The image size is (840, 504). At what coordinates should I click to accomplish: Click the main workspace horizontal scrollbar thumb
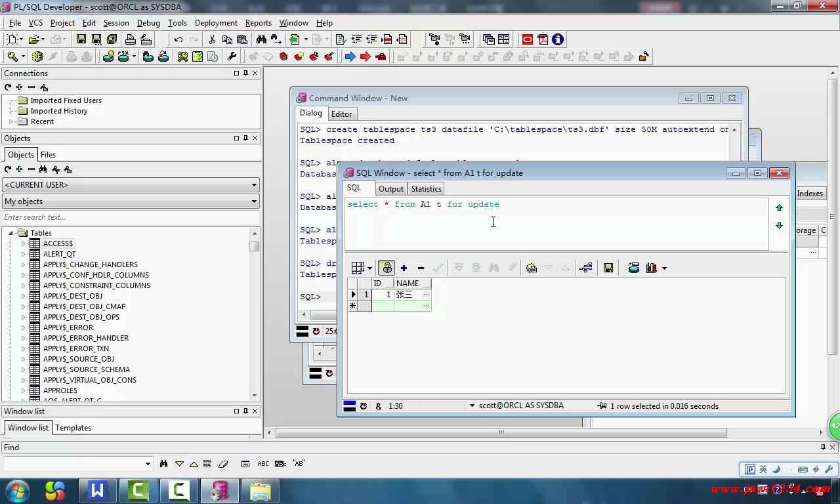[501, 432]
